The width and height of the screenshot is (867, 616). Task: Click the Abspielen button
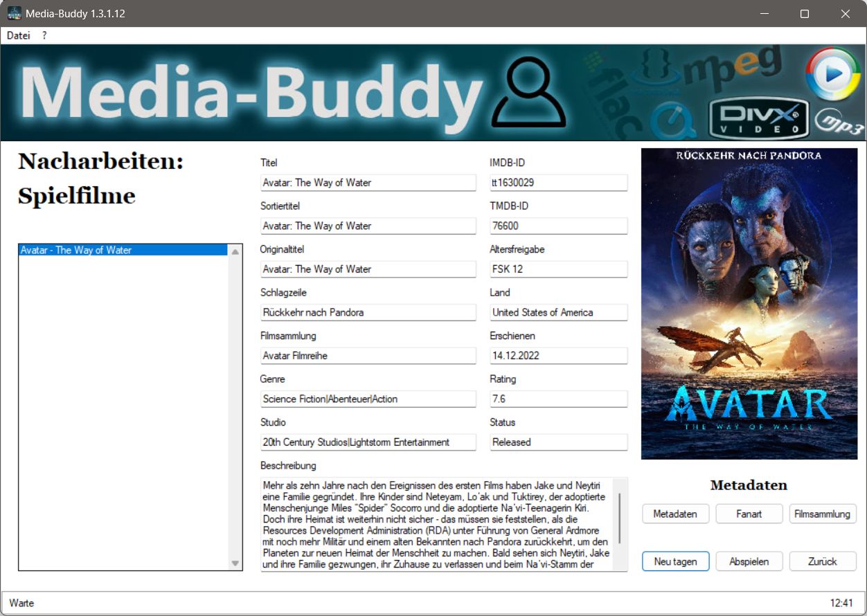749,561
